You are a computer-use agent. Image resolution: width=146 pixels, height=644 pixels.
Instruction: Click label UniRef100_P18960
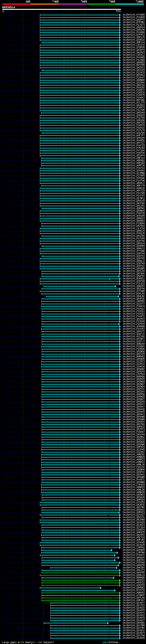pyautogui.click(x=134, y=346)
